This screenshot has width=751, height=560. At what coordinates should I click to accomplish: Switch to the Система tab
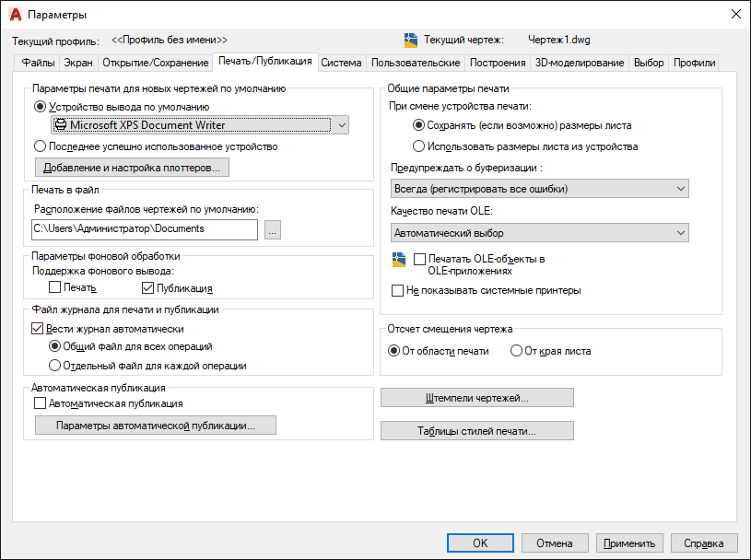point(341,63)
